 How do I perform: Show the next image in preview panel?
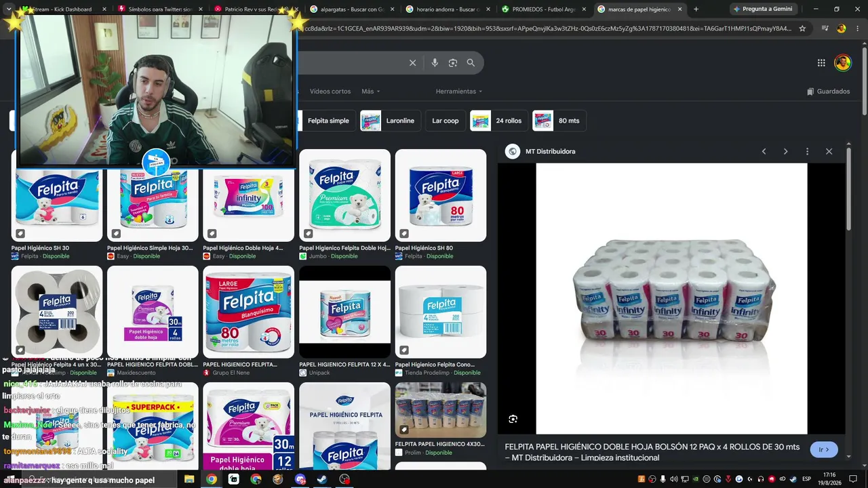click(x=785, y=151)
